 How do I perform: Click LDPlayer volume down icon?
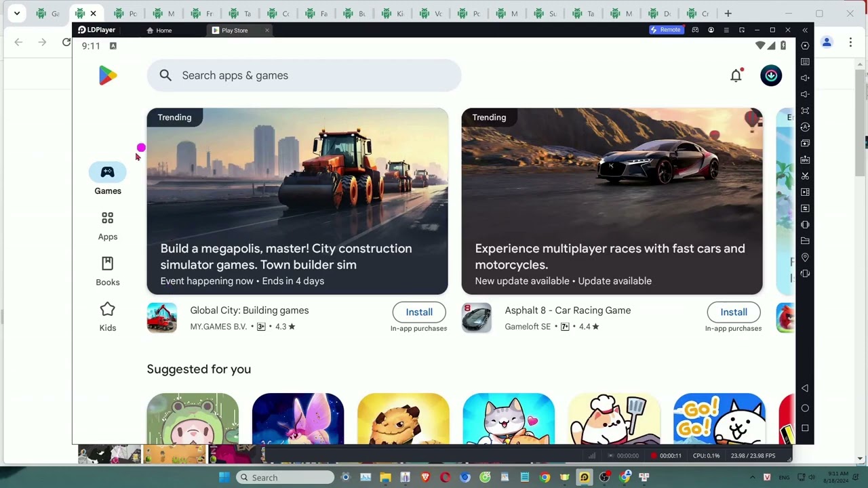[x=805, y=94]
